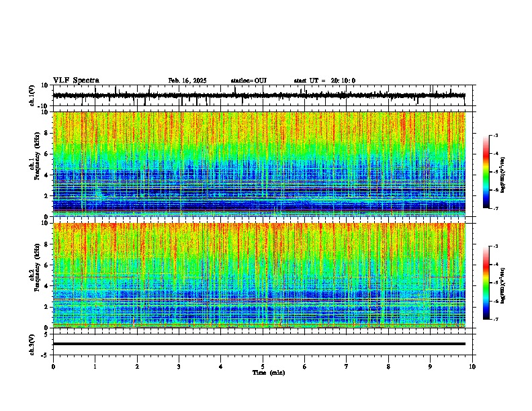Click the time axis tick label "8"
532x411 pixels.
pos(388,367)
